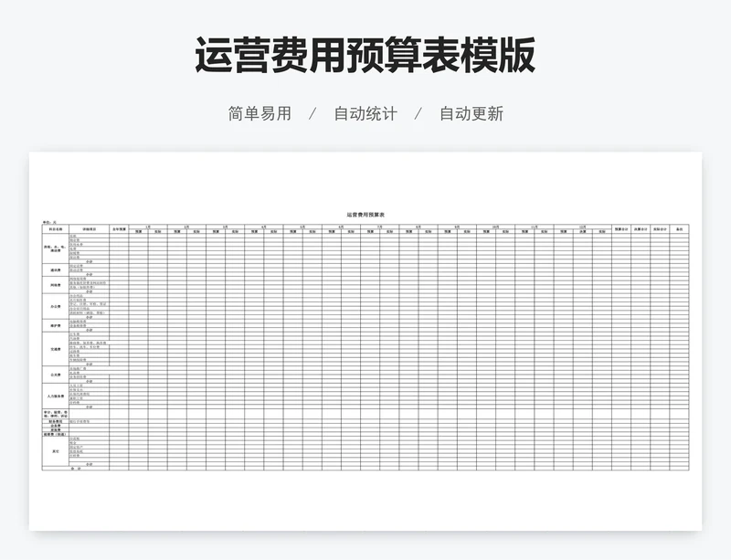This screenshot has width=731, height=560.
Task: Select the 办公费 category cell
Action: [56, 306]
